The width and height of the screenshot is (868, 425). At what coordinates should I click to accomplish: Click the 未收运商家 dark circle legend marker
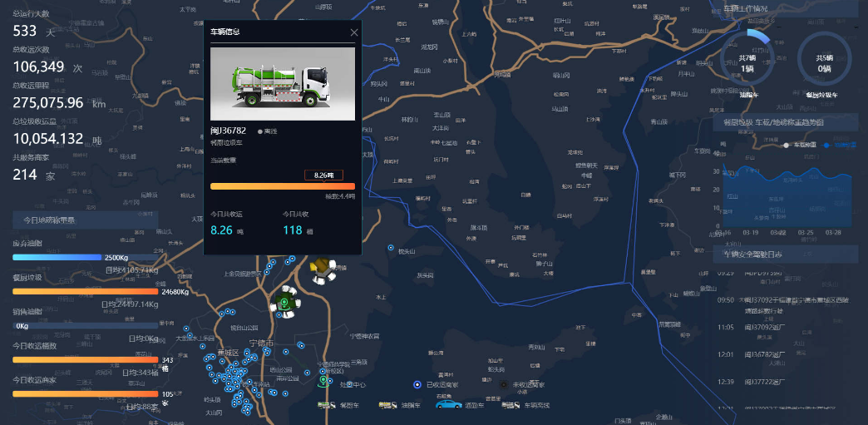[503, 384]
